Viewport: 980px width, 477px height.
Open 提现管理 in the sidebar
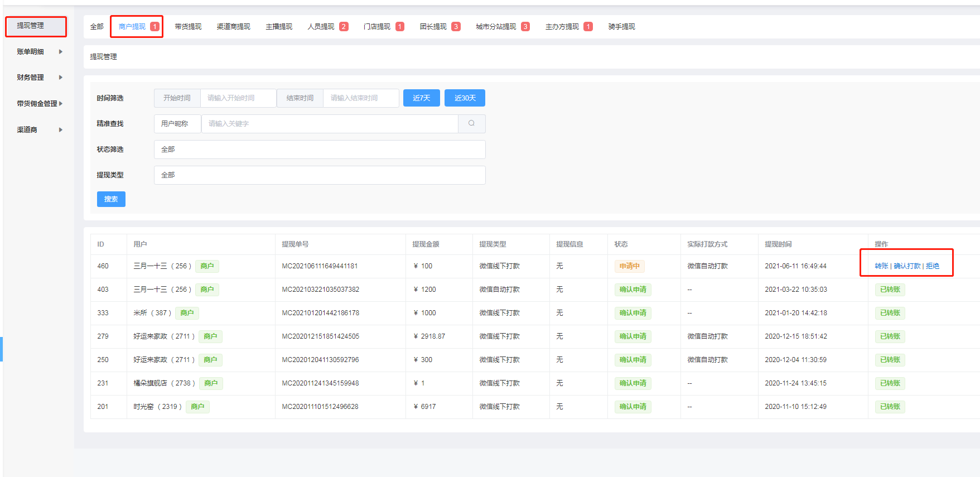tap(36, 26)
